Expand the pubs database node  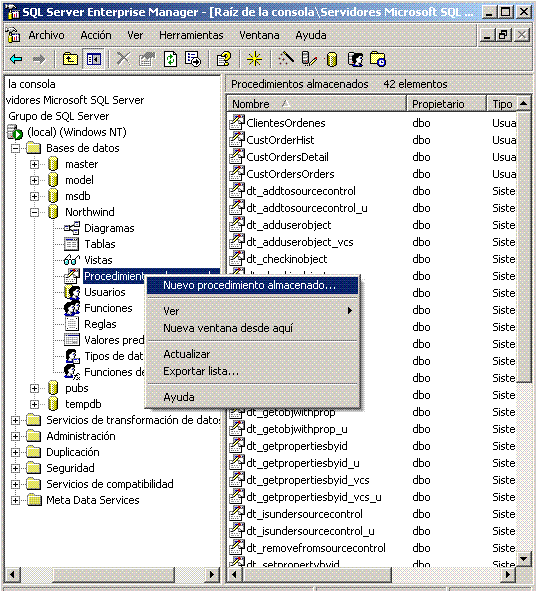click(x=34, y=388)
